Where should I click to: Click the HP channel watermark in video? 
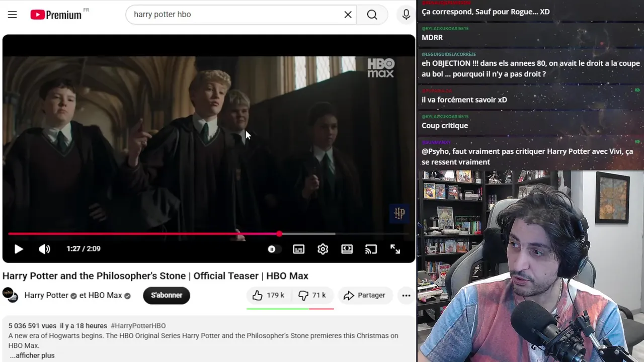pos(399,213)
